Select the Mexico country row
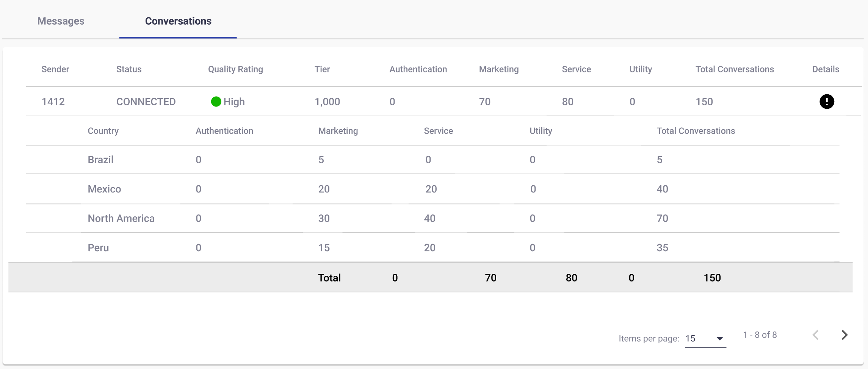868x369 pixels. (x=432, y=189)
